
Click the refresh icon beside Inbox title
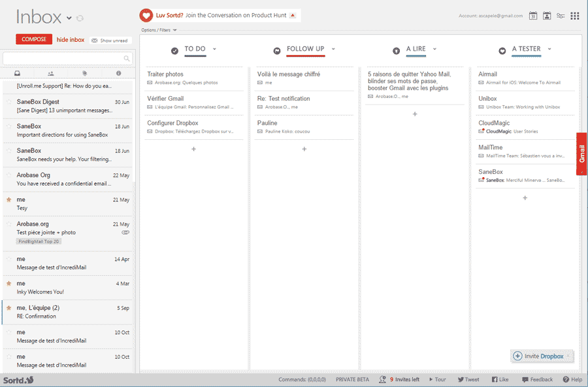[80, 18]
